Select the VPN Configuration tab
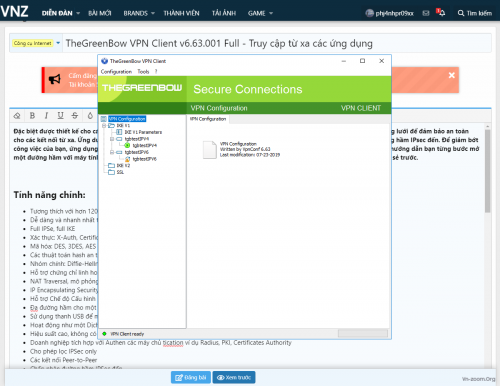 coord(208,119)
